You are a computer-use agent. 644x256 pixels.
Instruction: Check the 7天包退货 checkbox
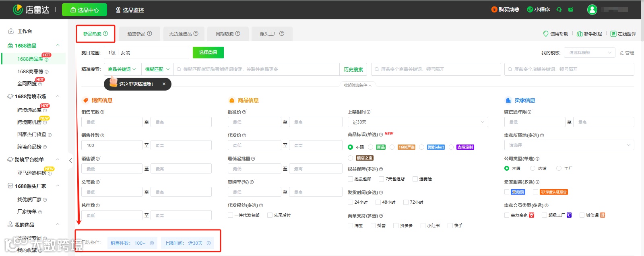point(381,179)
